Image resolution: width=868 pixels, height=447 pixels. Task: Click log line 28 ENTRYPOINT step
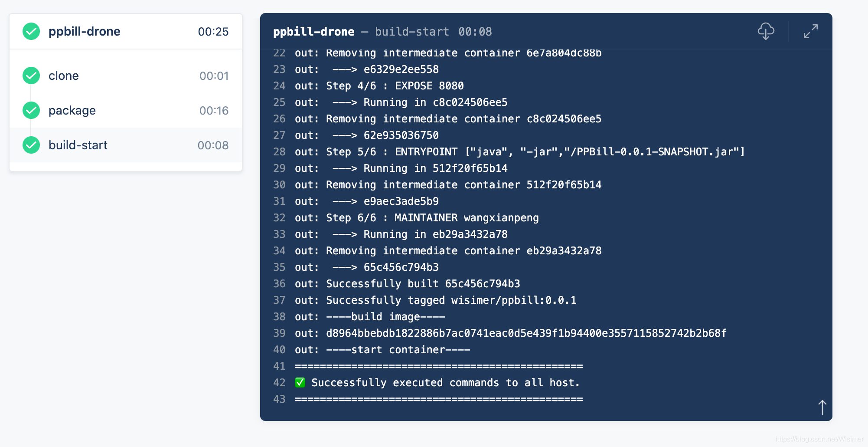(x=519, y=152)
